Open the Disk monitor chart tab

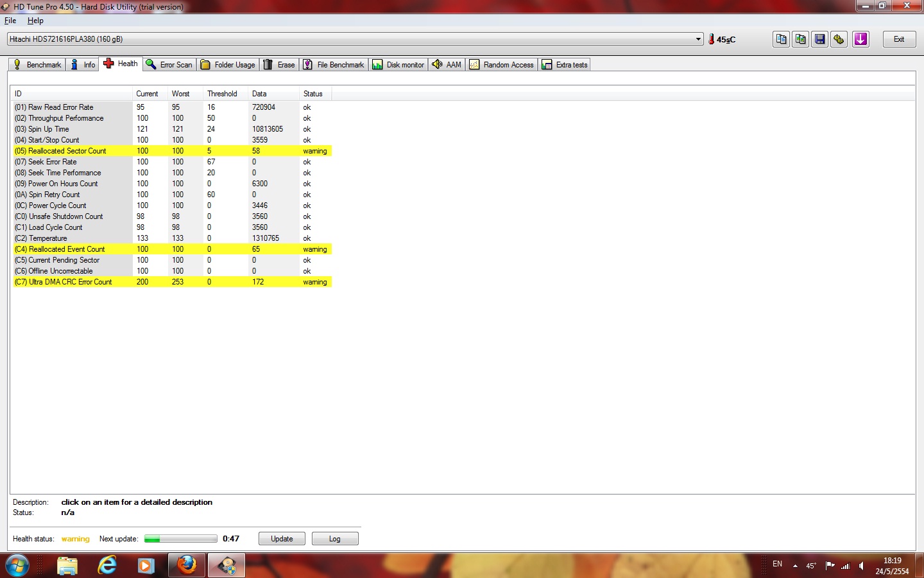coord(398,65)
